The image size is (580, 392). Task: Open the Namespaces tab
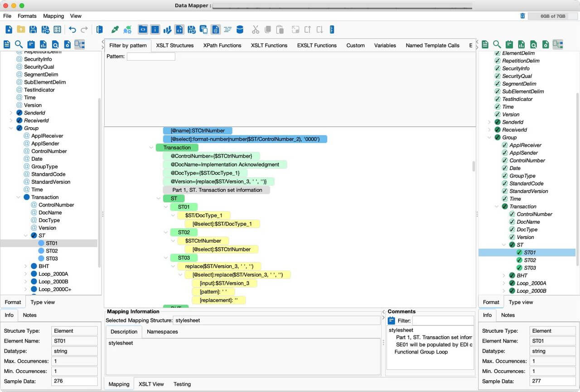coord(162,332)
